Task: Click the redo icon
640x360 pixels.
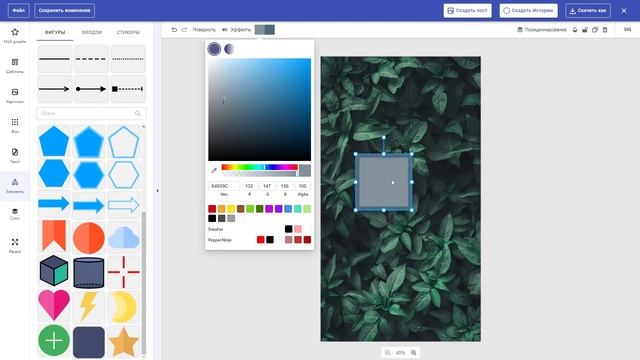Action: coord(184,30)
